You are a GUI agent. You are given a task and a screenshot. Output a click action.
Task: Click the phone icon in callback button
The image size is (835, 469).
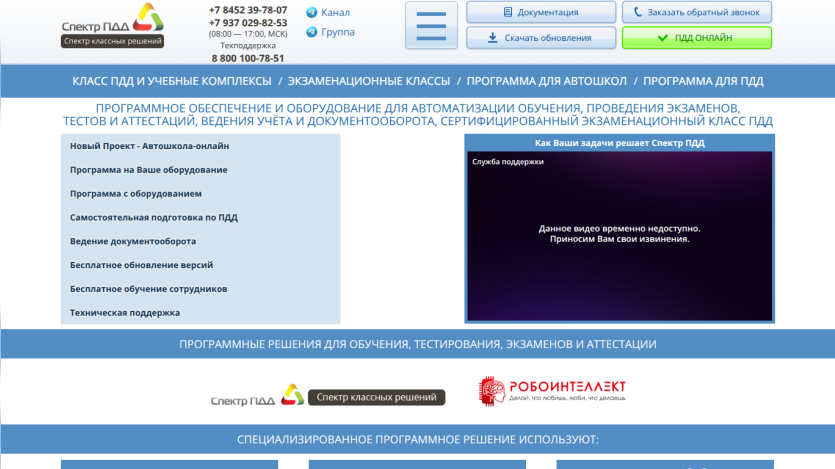[x=637, y=12]
